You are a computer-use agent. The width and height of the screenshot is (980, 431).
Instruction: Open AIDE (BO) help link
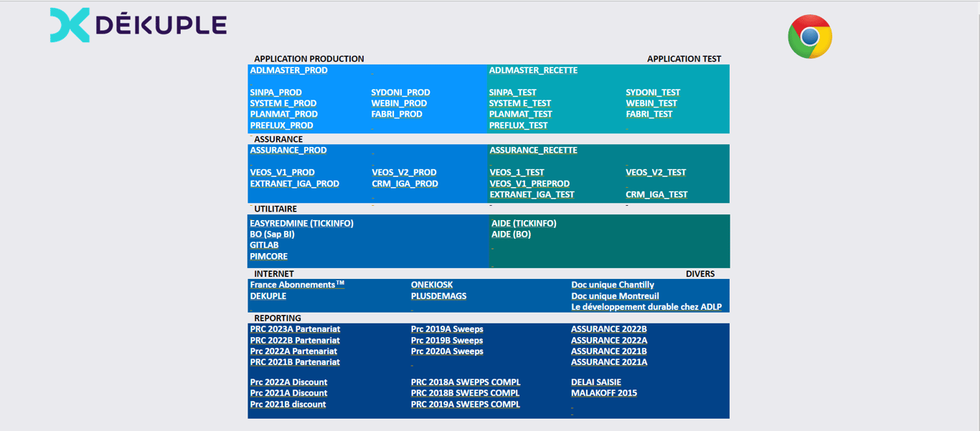[x=511, y=235]
